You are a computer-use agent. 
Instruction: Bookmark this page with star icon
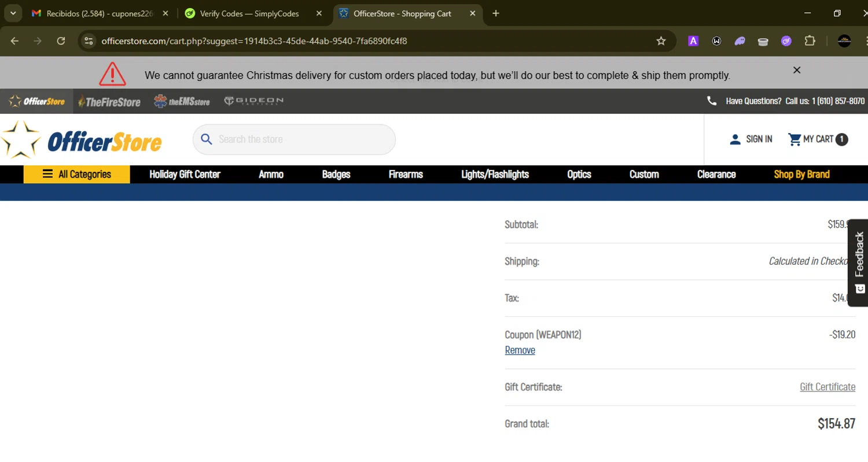661,41
